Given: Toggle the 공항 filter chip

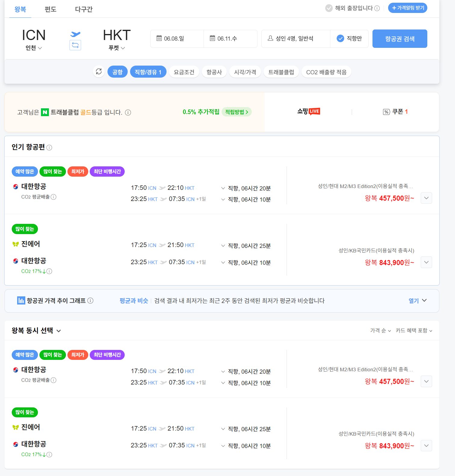Looking at the screenshot, I should click(117, 72).
